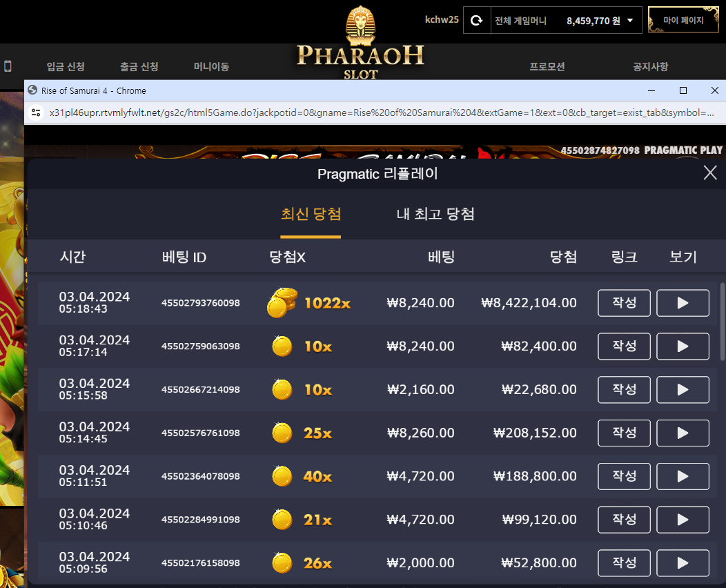
Task: Open the mobile phone icon in navigation
Action: tap(8, 66)
